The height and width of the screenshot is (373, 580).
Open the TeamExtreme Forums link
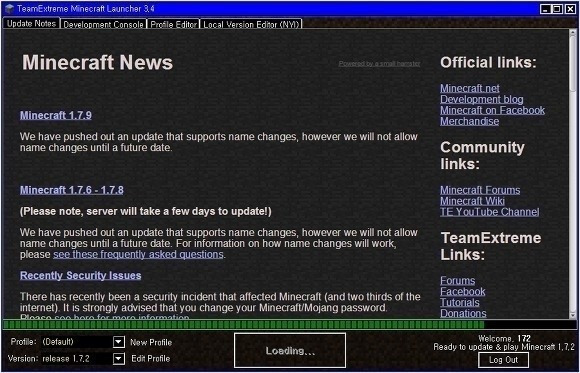click(458, 280)
